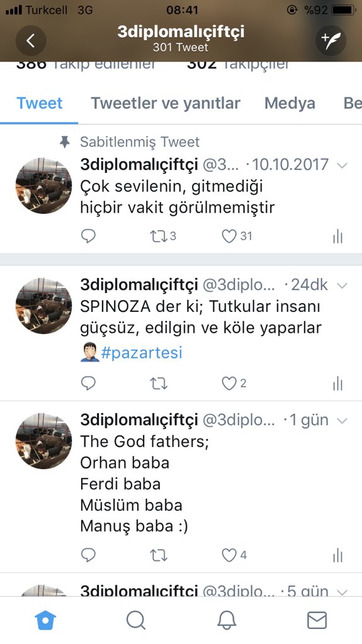Open the Notifications bell icon
Image resolution: width=362 pixels, height=644 pixels.
227,619
